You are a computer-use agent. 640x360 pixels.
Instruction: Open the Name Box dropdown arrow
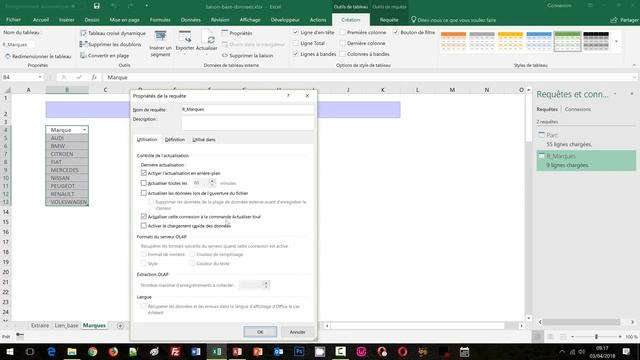(x=40, y=77)
